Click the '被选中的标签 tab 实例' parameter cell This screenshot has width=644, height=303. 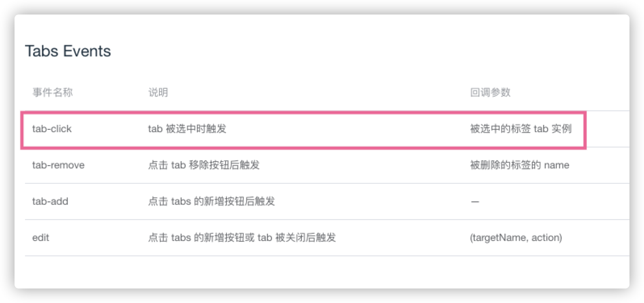tap(521, 129)
